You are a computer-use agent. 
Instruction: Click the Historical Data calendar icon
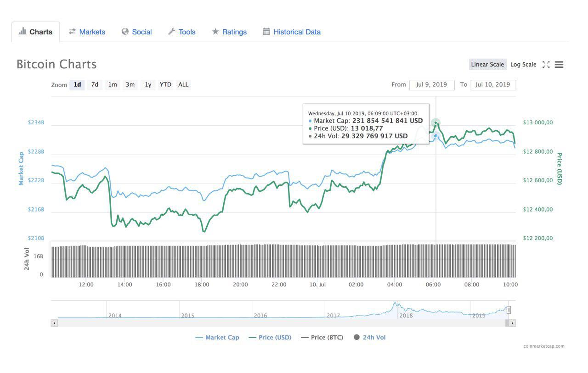click(x=266, y=31)
